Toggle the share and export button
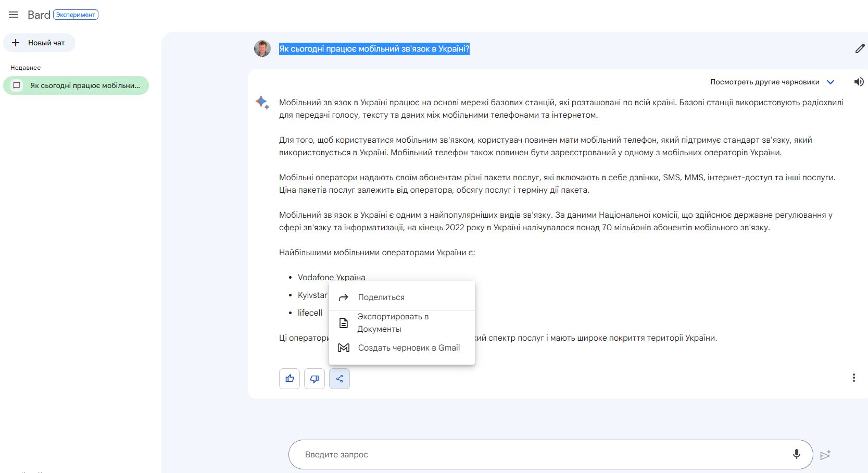This screenshot has width=868, height=473. point(339,379)
